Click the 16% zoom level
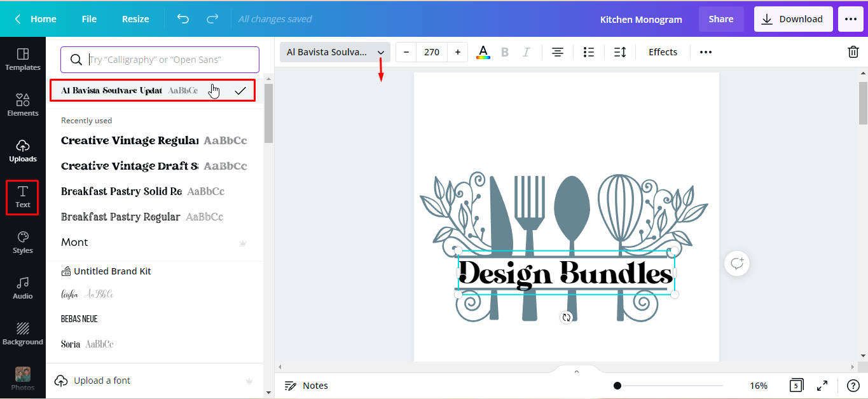868x399 pixels. click(x=759, y=386)
